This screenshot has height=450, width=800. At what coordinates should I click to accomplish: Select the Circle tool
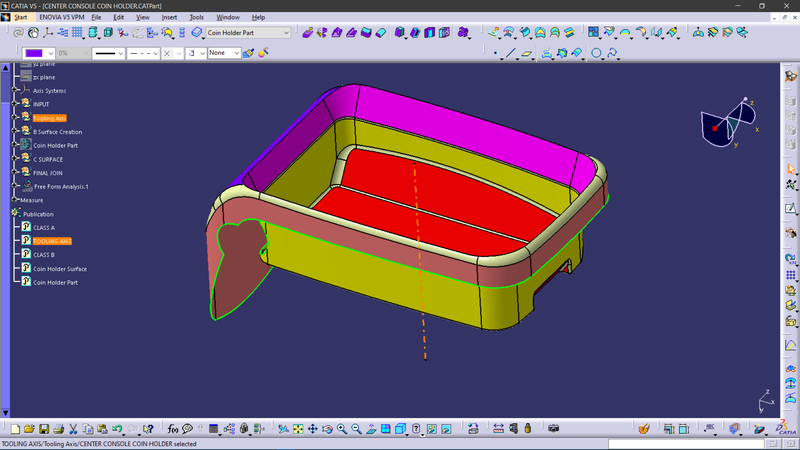596,53
